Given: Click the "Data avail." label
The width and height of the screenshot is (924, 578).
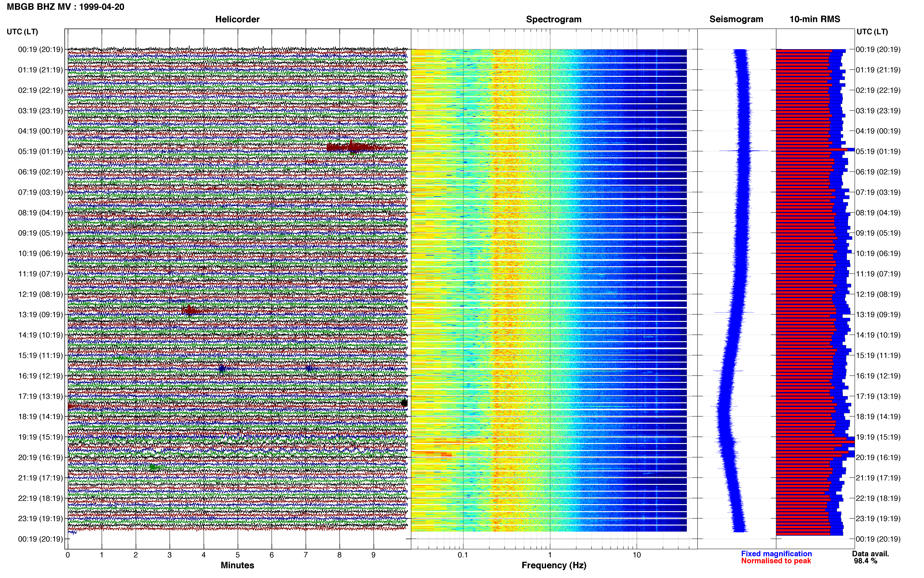Looking at the screenshot, I should coord(870,554).
